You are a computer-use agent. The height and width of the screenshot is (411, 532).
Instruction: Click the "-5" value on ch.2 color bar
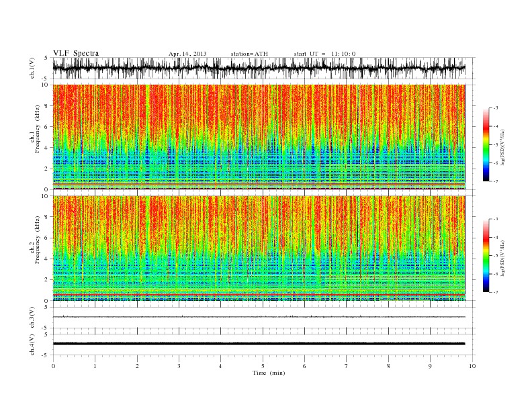[496, 256]
